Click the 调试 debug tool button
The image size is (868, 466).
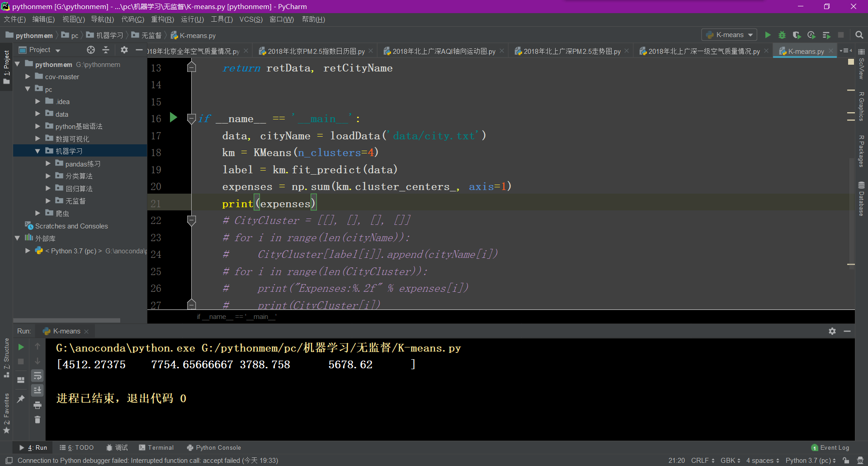(x=117, y=447)
